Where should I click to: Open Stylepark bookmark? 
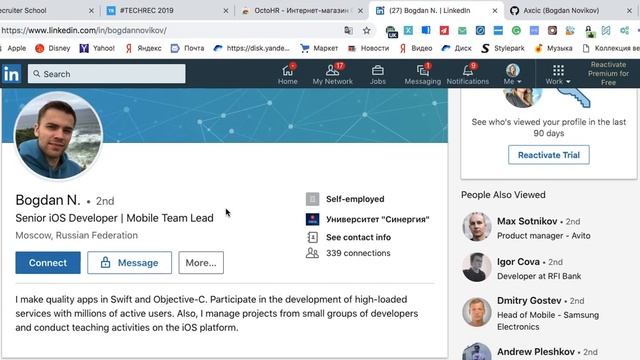tap(502, 48)
